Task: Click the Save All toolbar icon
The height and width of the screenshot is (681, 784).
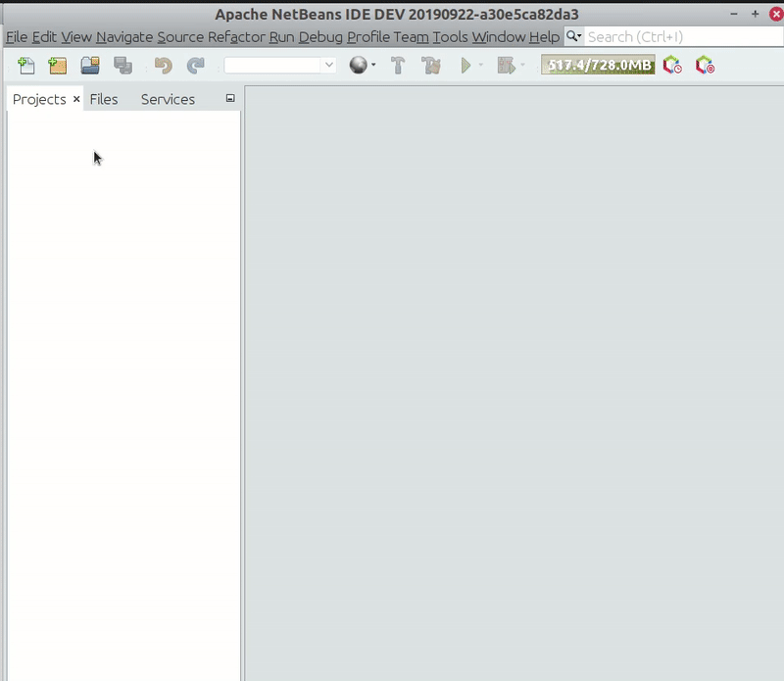Action: 122,66
